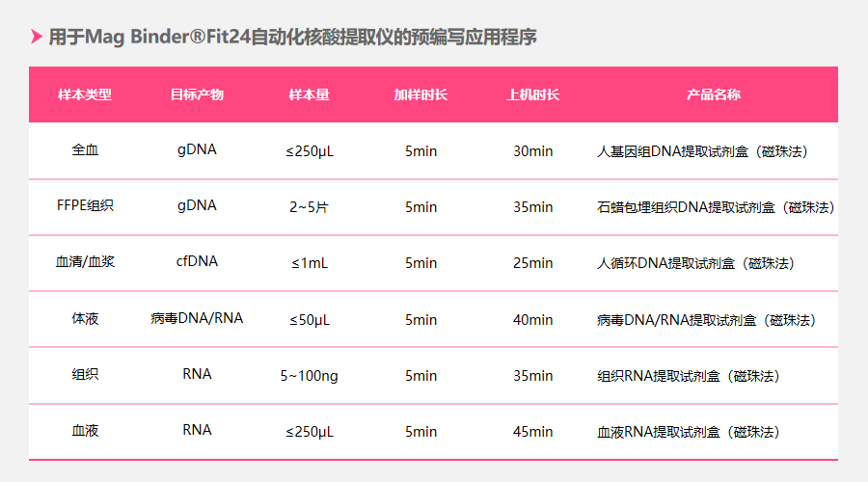
Task: Select the 45min run time cell
Action: pos(532,432)
